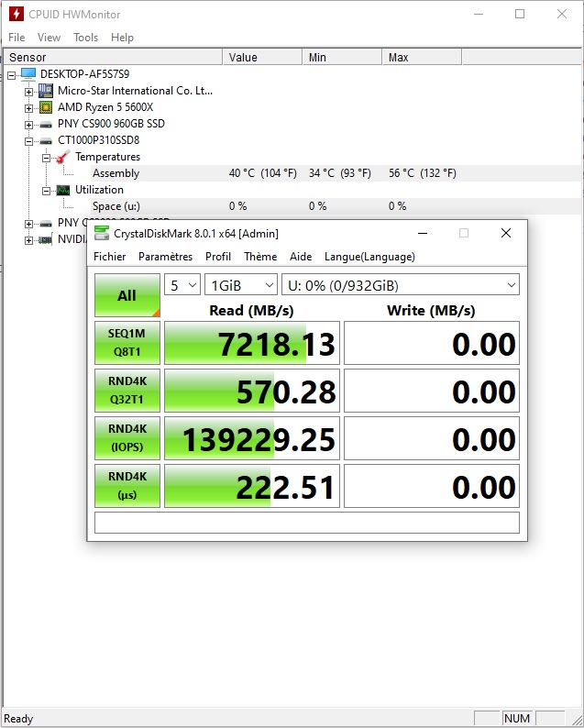
Task: Collapse the Temperatures tree branch
Action: coord(46,157)
